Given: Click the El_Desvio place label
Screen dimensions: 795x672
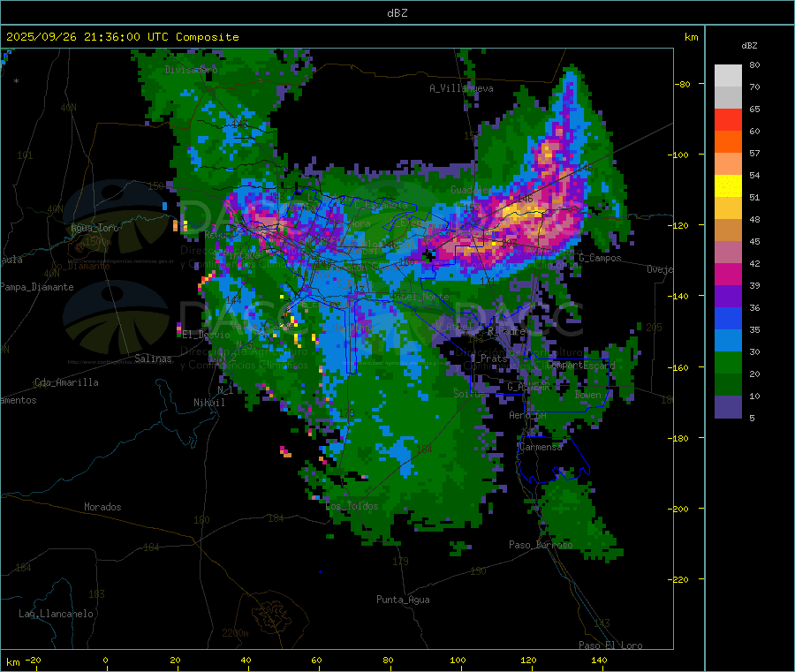Looking at the screenshot, I should [206, 335].
